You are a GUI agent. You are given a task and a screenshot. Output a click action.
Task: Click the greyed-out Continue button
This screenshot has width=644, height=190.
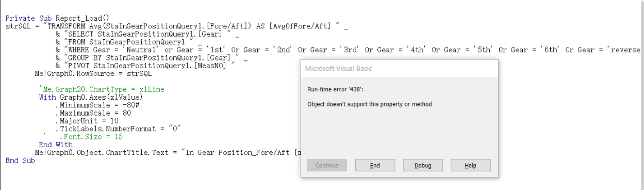coord(327,165)
